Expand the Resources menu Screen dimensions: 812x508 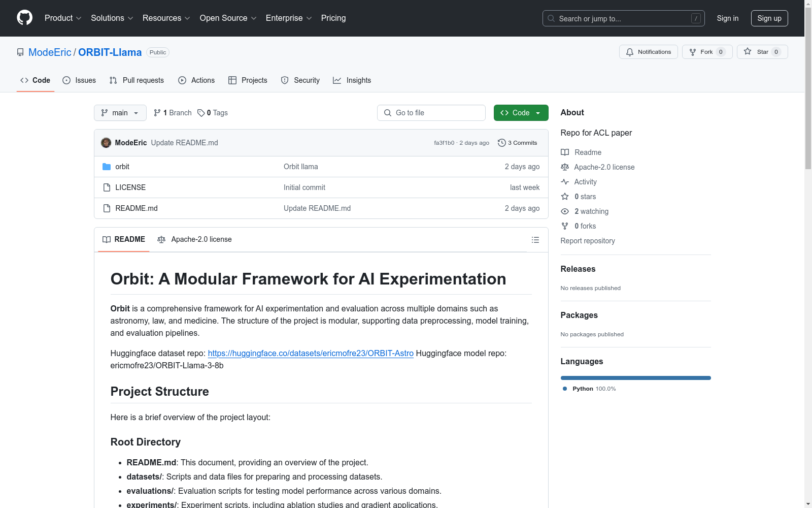(166, 18)
